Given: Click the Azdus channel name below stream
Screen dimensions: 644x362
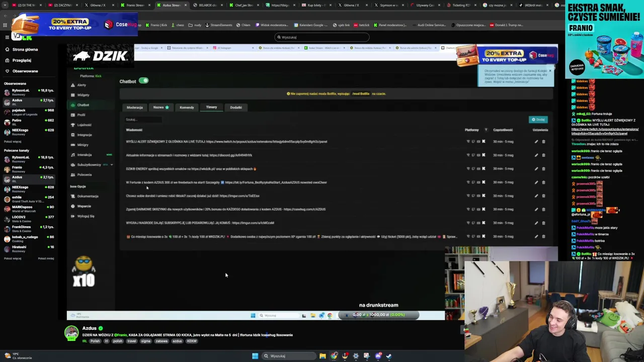Looking at the screenshot, I should pos(90,328).
